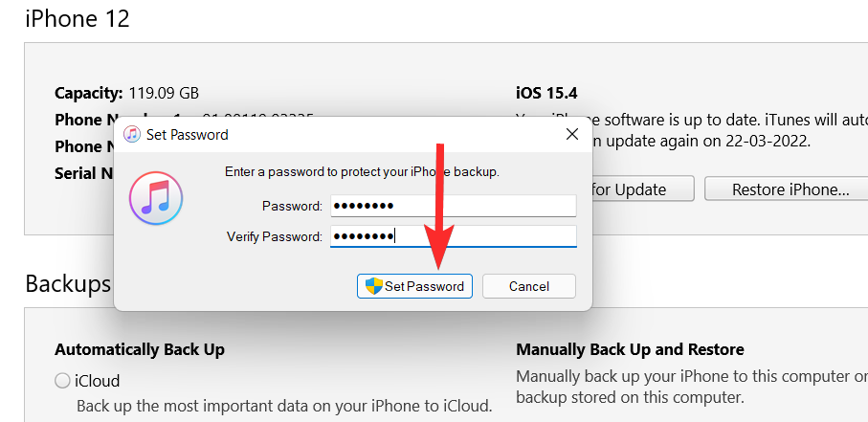Focus the Password input field
This screenshot has height=422, width=868.
453,206
